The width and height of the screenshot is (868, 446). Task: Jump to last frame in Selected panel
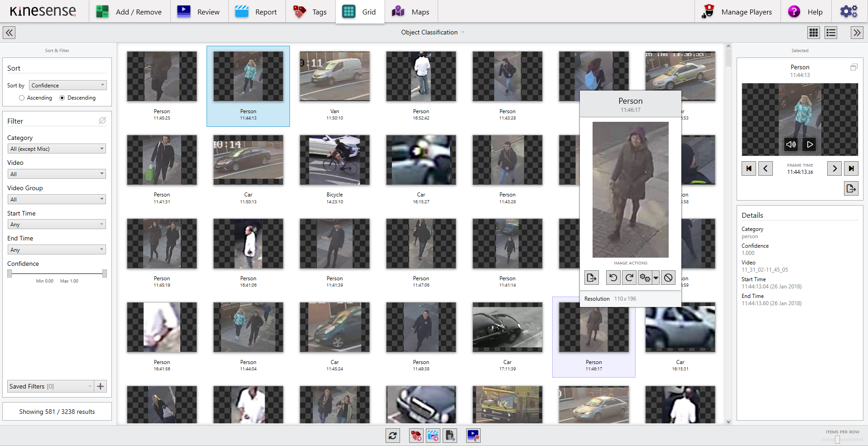851,168
